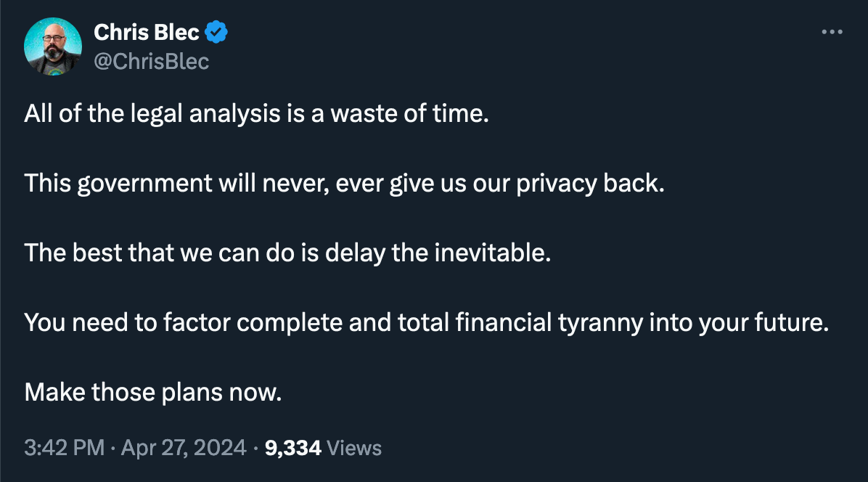The image size is (868, 482).
Task: Click the word 'inevitable' in the tweet
Action: coord(493,253)
